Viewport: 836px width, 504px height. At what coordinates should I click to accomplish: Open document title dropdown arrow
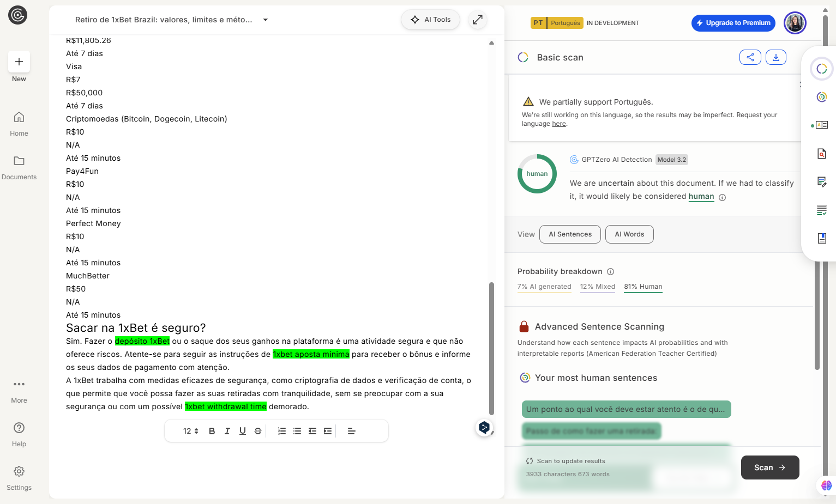[266, 20]
